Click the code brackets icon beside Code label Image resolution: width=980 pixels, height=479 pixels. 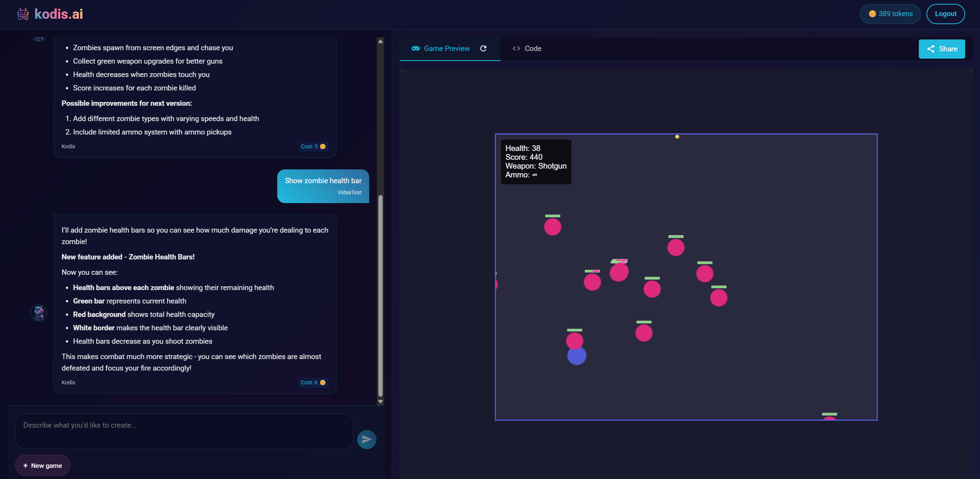(516, 48)
